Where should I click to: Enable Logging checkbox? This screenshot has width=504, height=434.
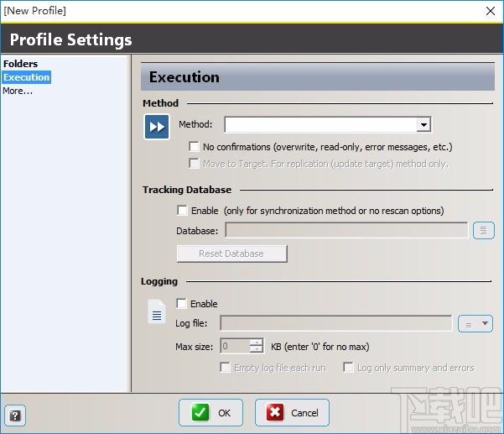[182, 303]
